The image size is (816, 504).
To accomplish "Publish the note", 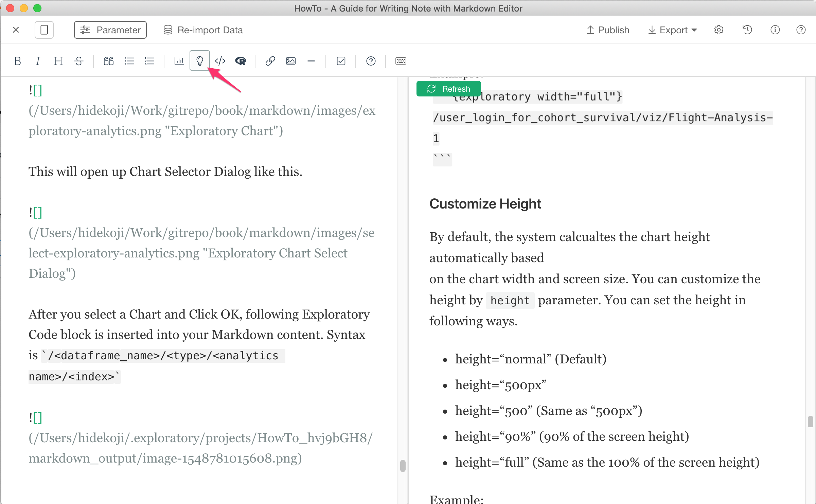I will (x=608, y=30).
